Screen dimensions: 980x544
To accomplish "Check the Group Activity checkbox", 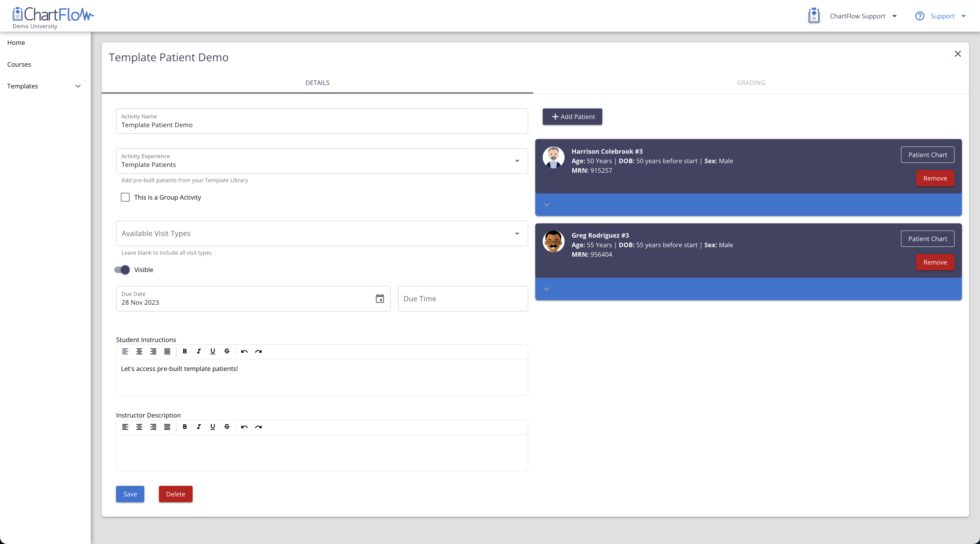I will click(125, 197).
